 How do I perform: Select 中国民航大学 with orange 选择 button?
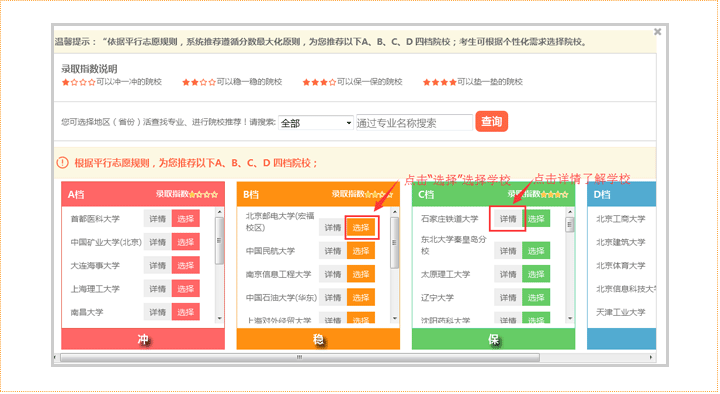(361, 251)
